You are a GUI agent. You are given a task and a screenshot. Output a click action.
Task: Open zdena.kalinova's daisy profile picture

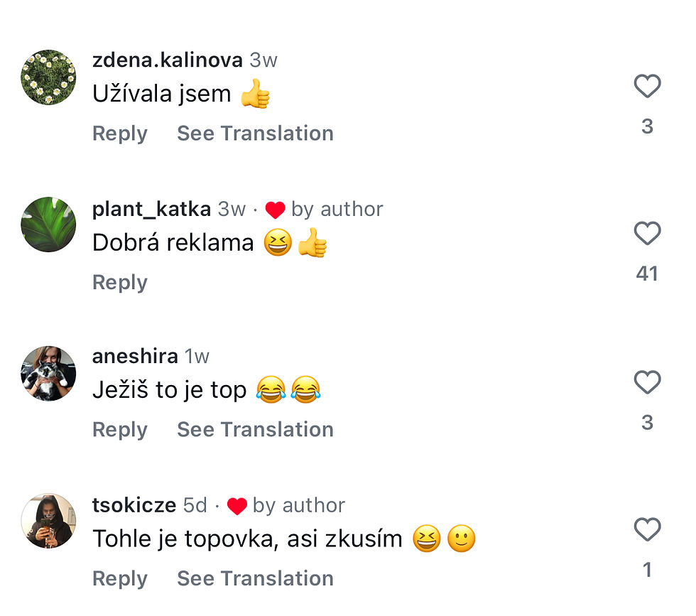pos(48,77)
